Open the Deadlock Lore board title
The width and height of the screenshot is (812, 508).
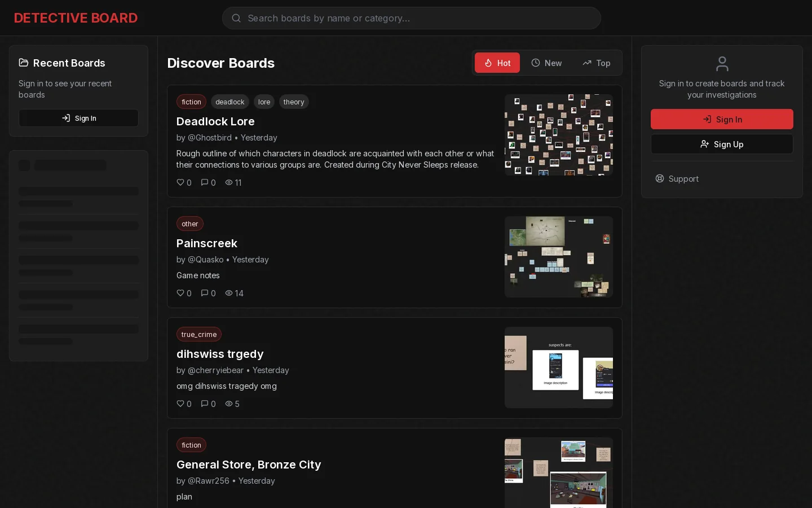[x=215, y=121]
